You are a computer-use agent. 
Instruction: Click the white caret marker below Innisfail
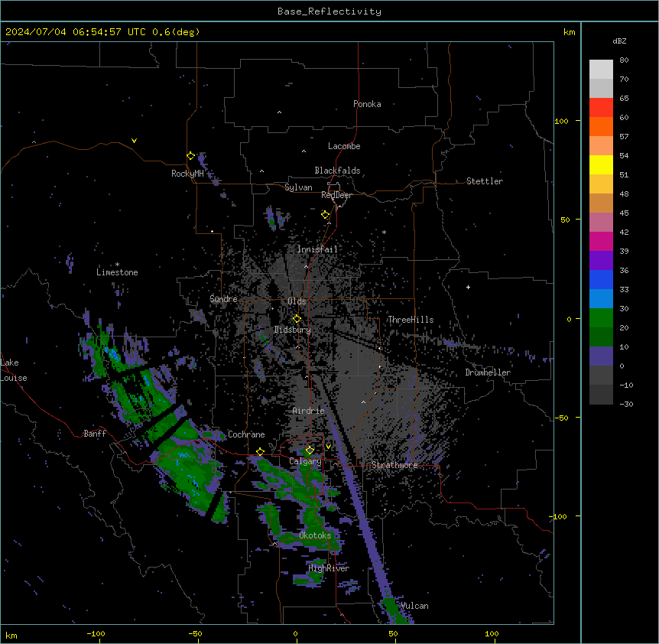point(306,267)
